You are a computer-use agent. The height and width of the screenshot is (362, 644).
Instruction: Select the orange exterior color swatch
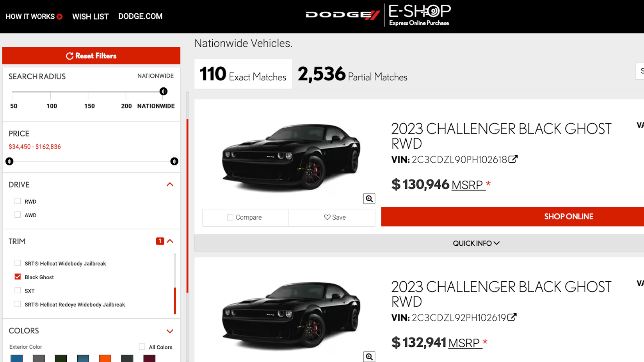pyautogui.click(x=105, y=358)
